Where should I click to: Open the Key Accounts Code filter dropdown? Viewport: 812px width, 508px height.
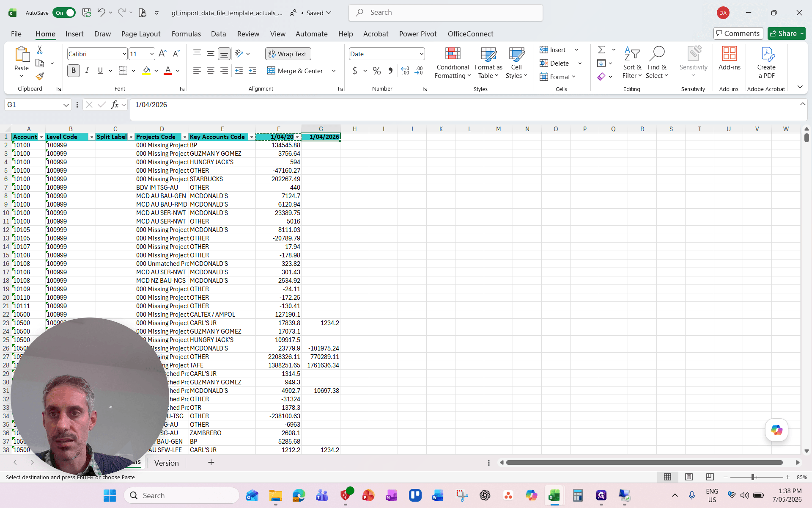252,137
